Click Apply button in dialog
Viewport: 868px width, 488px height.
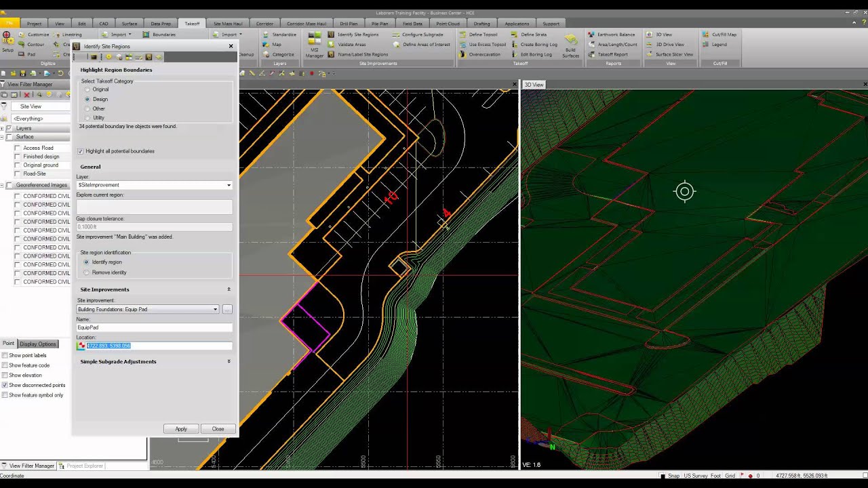coord(181,429)
